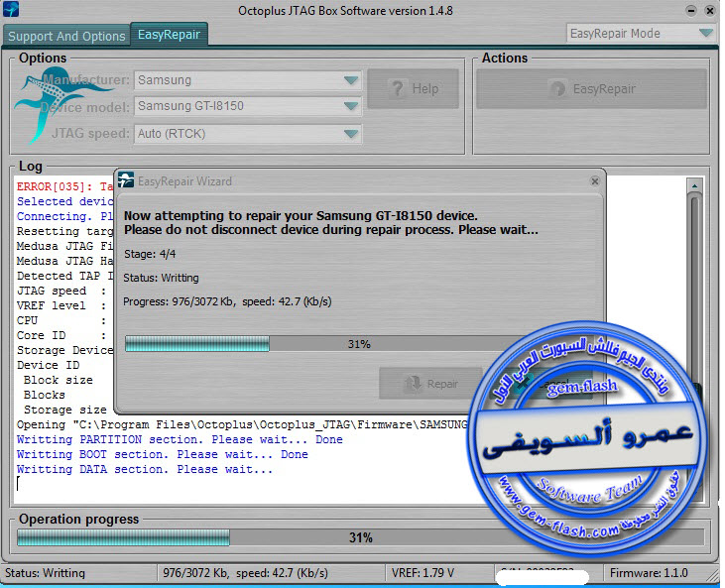Click the Octoplus application icon in title bar

pos(11,9)
